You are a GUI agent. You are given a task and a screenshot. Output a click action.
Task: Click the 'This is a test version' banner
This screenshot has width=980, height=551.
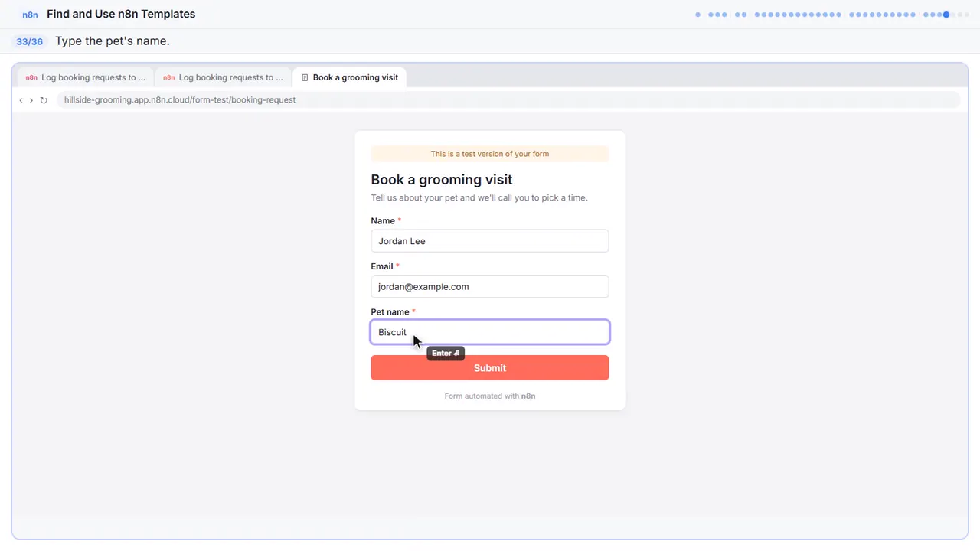[x=490, y=154]
